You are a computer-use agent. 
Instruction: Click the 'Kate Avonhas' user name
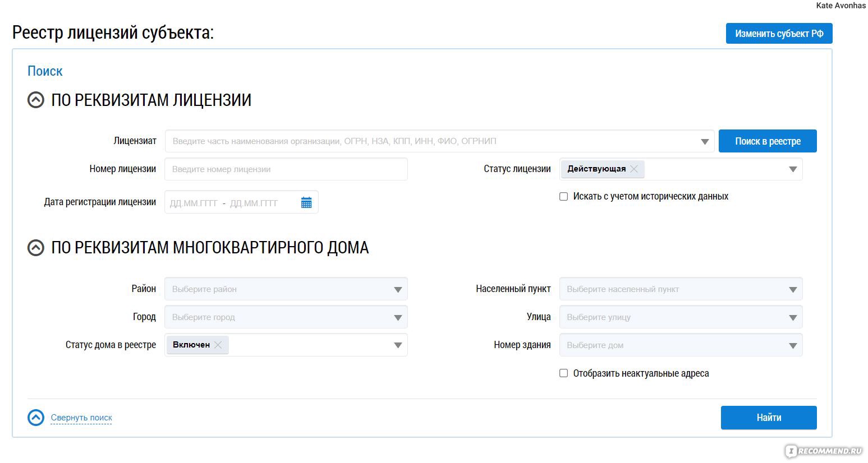click(x=841, y=6)
